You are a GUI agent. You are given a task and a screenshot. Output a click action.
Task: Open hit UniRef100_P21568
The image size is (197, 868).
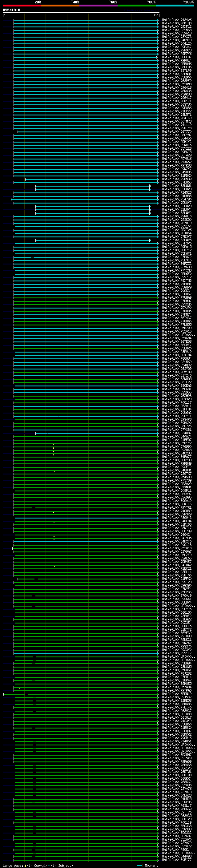coord(177,30)
